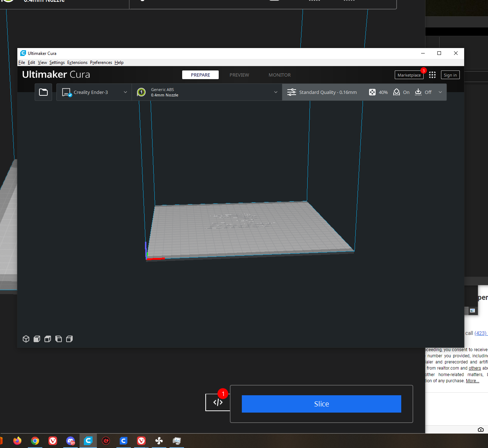The width and height of the screenshot is (488, 448).
Task: Open the code marker icon beside Slice
Action: point(218,402)
